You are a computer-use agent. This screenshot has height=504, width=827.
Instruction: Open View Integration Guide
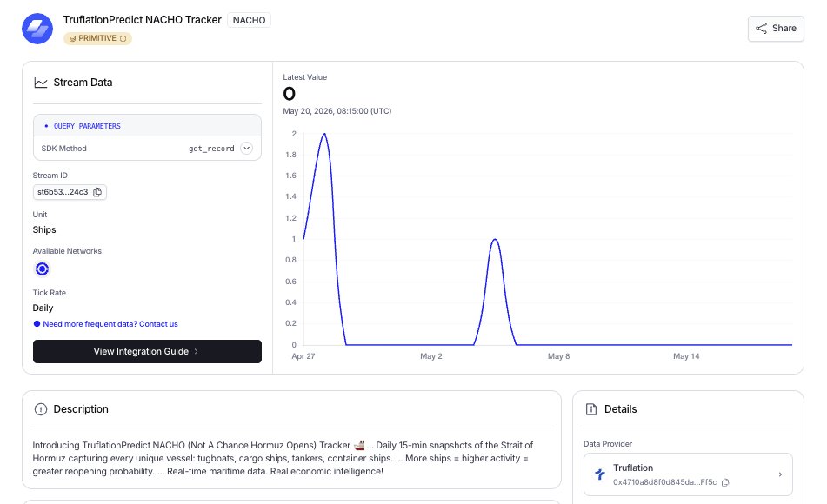point(147,352)
